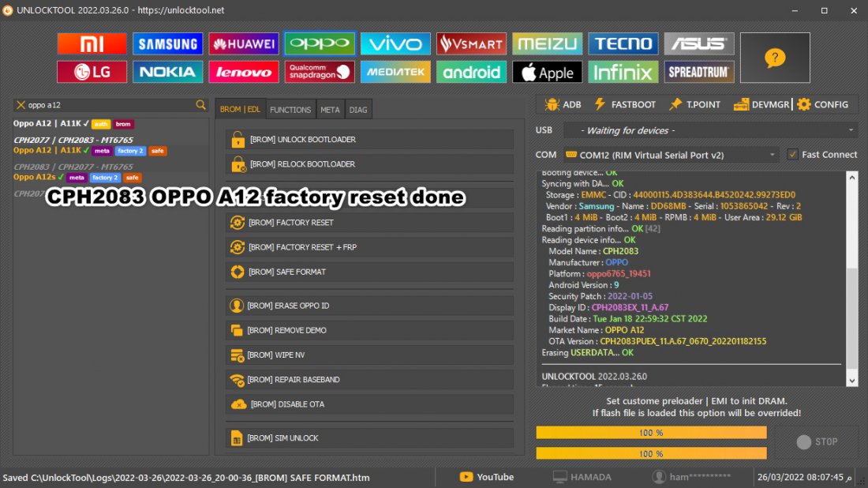The height and width of the screenshot is (488, 868).
Task: Choose the Lenovo brand logo
Action: [244, 72]
